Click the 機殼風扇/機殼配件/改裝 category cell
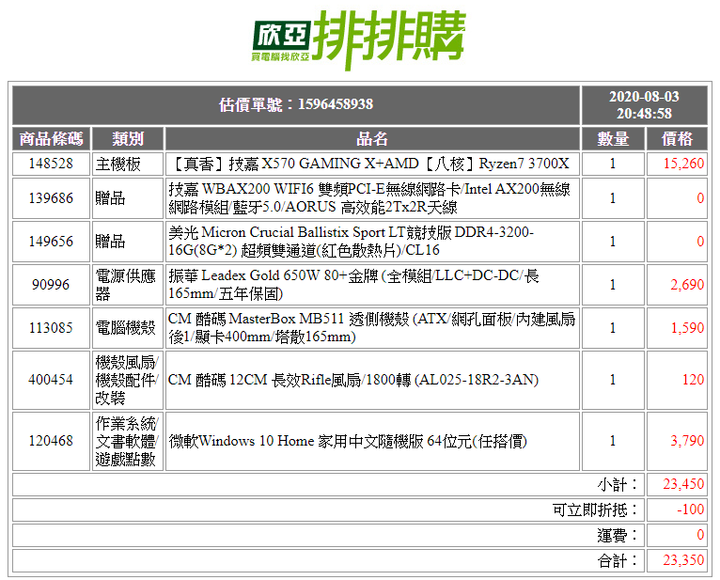Viewport: 720px width, 580px height. (x=128, y=380)
